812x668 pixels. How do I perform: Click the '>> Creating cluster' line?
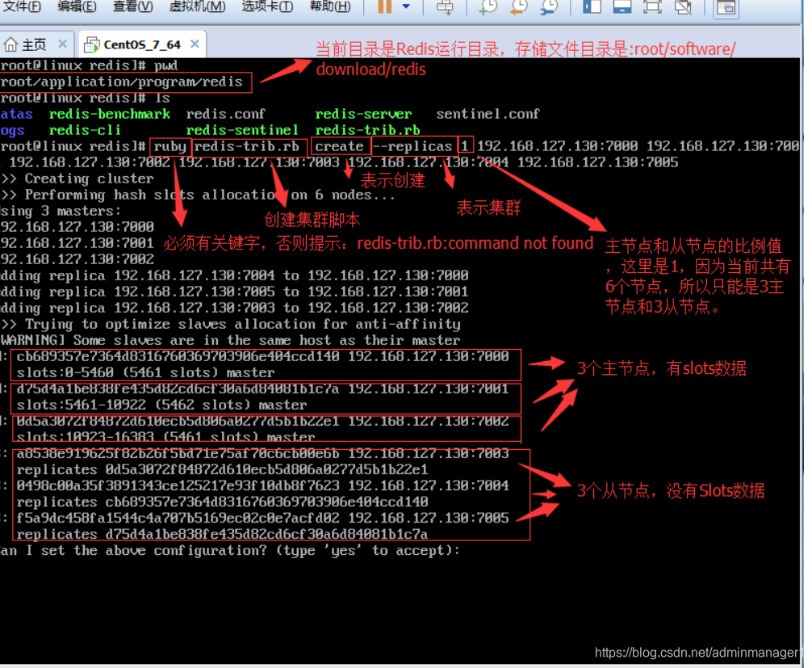click(x=77, y=179)
